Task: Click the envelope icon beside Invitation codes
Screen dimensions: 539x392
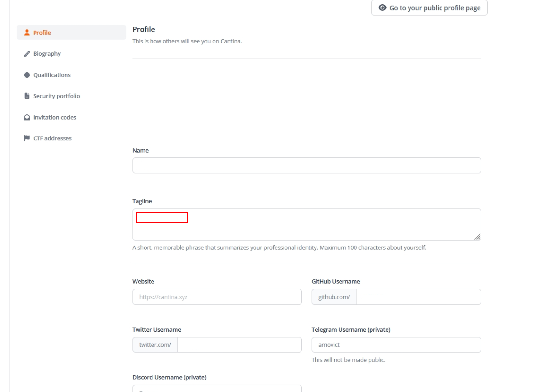Action: [27, 117]
